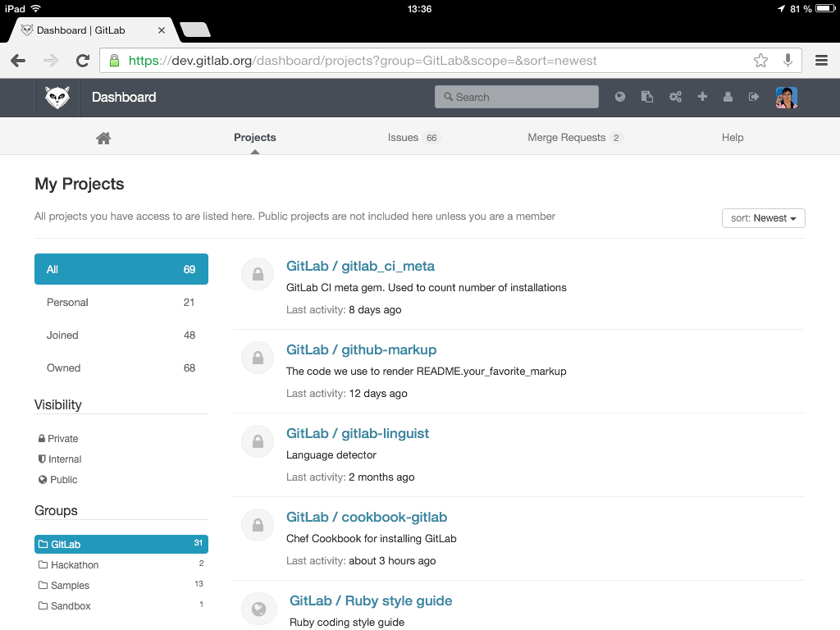
Task: Switch to the Issues tab
Action: (x=403, y=138)
